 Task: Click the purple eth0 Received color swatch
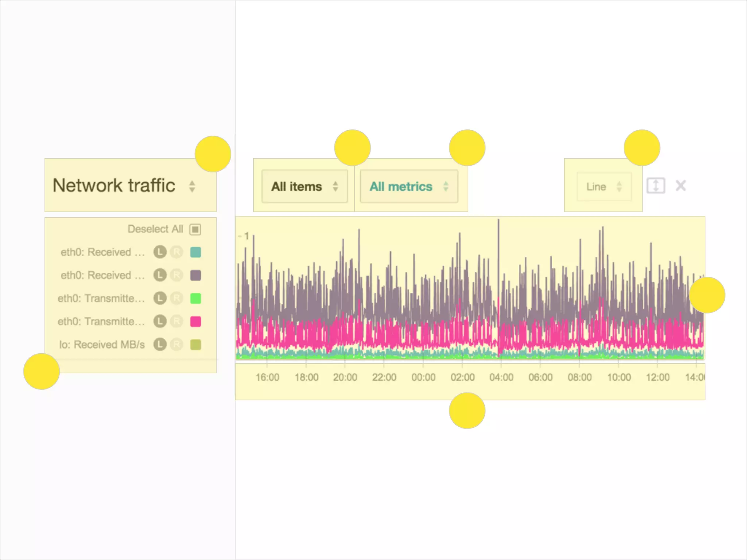[x=196, y=275]
